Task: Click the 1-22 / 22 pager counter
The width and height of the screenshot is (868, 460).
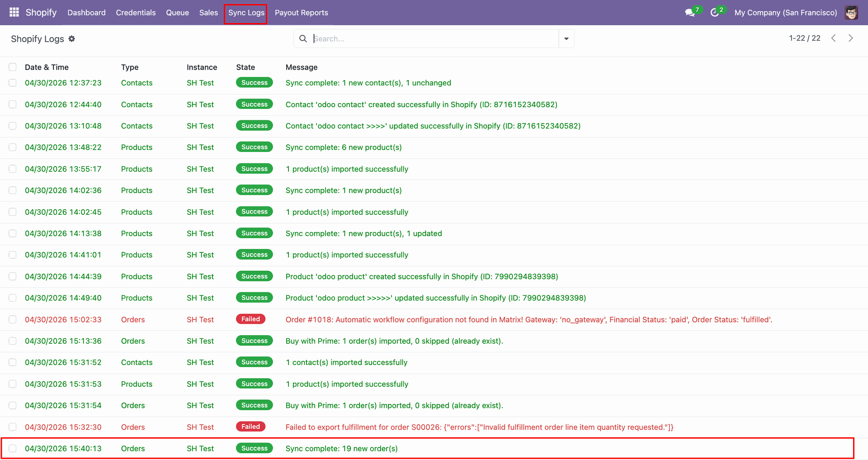Action: coord(804,38)
